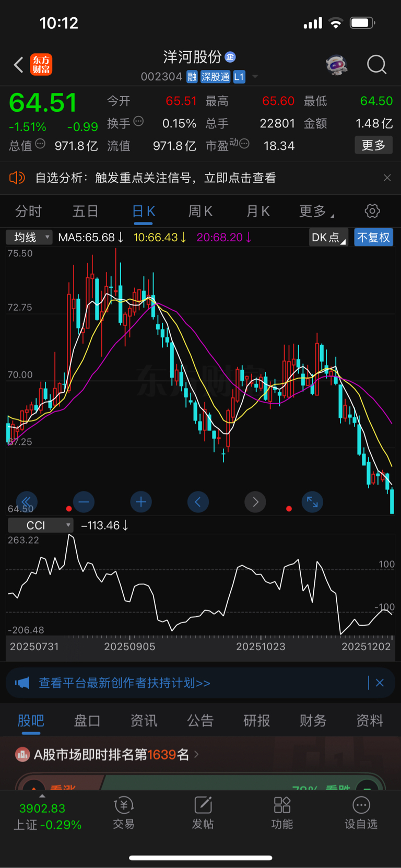The width and height of the screenshot is (401, 868).
Task: Switch to the 月K chart tab
Action: tap(258, 211)
